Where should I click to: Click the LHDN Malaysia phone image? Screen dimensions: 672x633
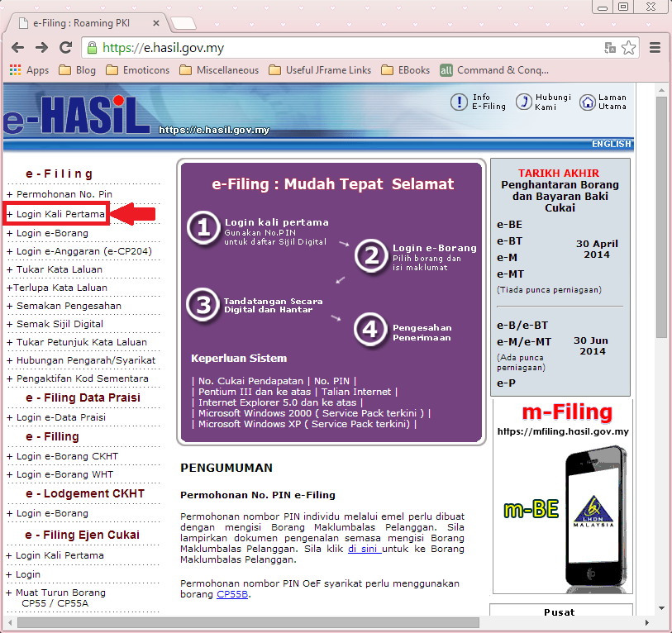pyautogui.click(x=596, y=518)
